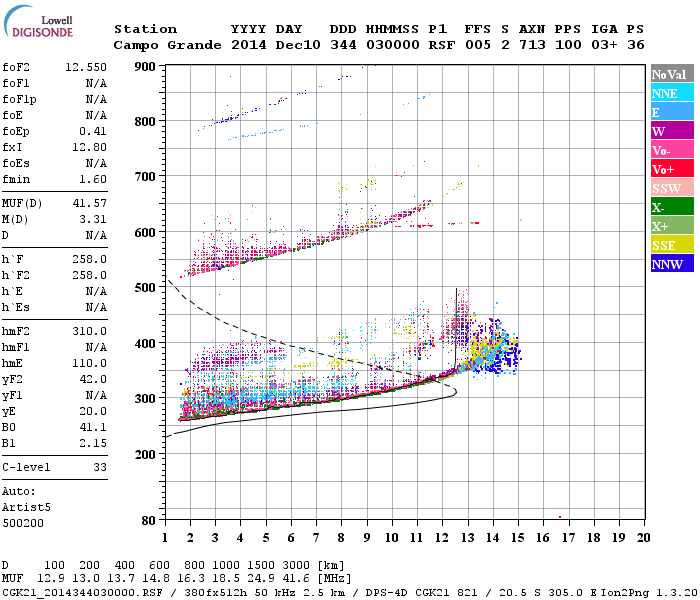Select the NNW legend swatch
Viewport: 700px width, 600px height.
click(x=672, y=263)
